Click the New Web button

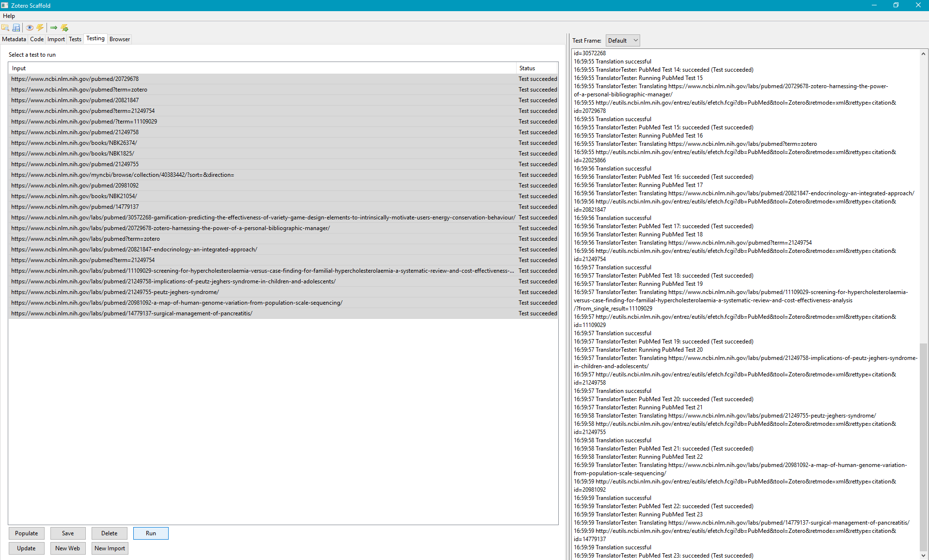68,548
